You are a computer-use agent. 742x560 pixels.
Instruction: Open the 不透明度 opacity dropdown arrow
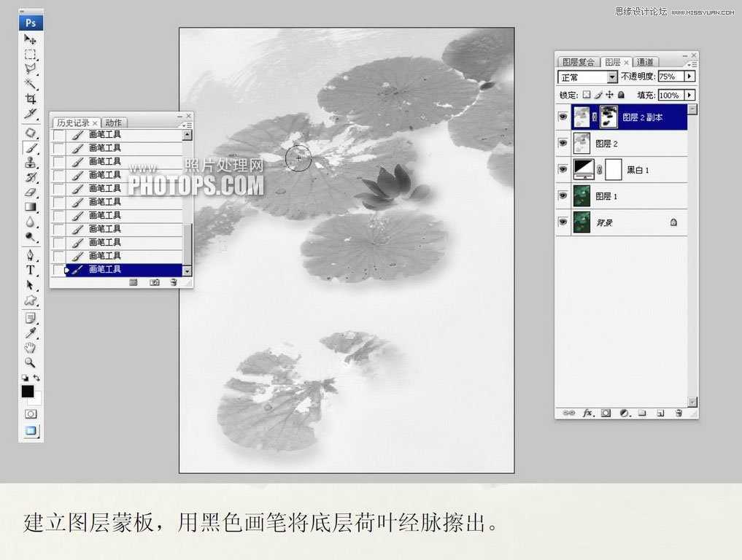tap(689, 77)
